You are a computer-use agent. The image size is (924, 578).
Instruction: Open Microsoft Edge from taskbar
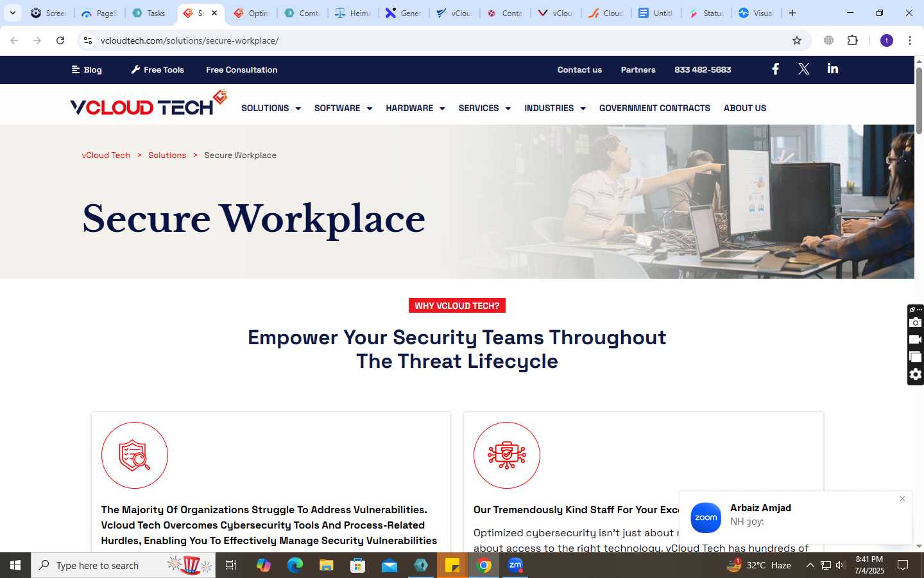(x=295, y=565)
